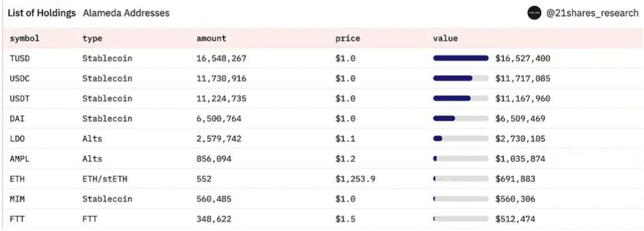Image resolution: width=644 pixels, height=231 pixels.
Task: Select the Alameda Addresses subtitle
Action: pyautogui.click(x=126, y=13)
